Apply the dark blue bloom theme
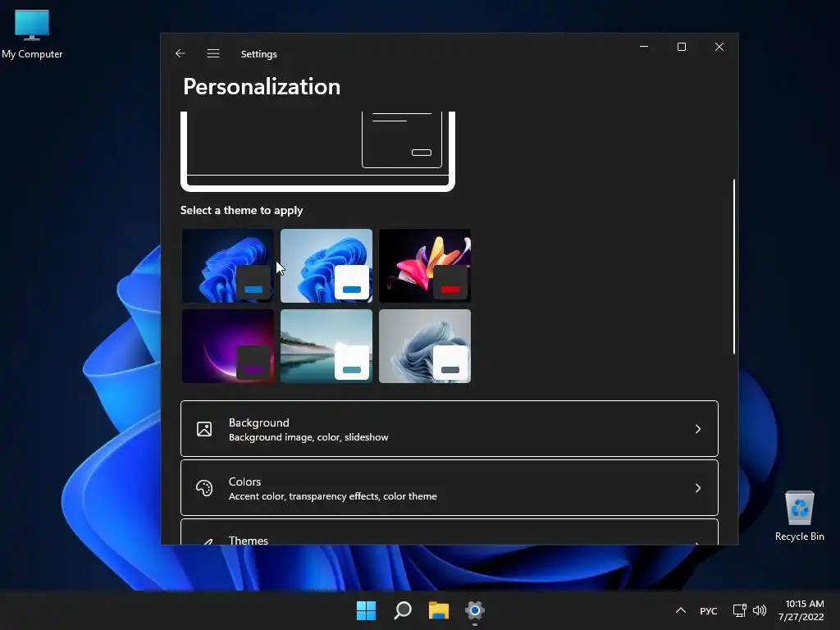The height and width of the screenshot is (630, 840). 228,266
